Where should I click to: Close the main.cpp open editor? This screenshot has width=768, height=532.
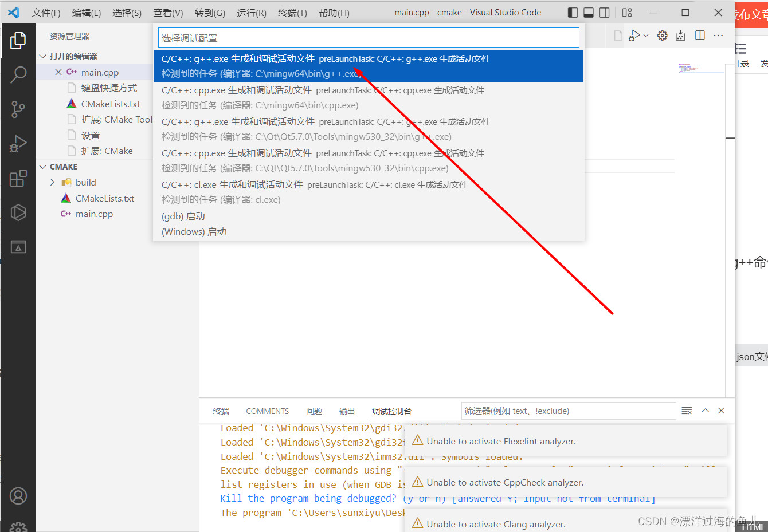[58, 72]
